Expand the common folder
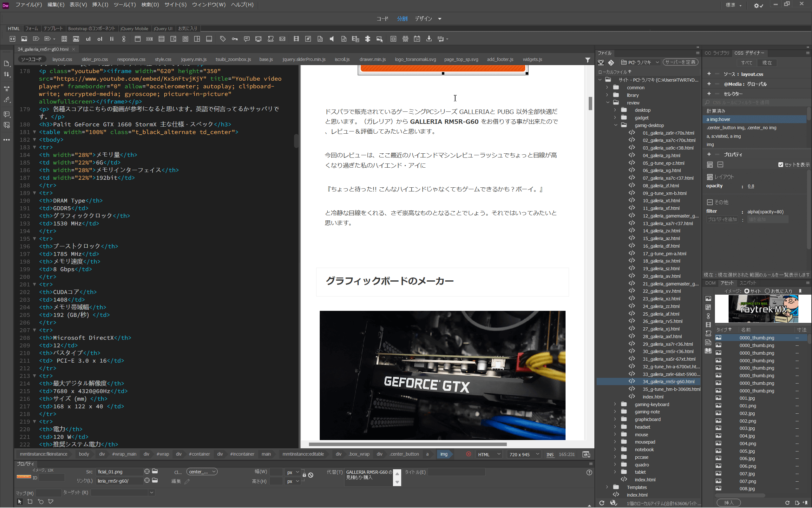The width and height of the screenshot is (812, 508). pyautogui.click(x=607, y=87)
